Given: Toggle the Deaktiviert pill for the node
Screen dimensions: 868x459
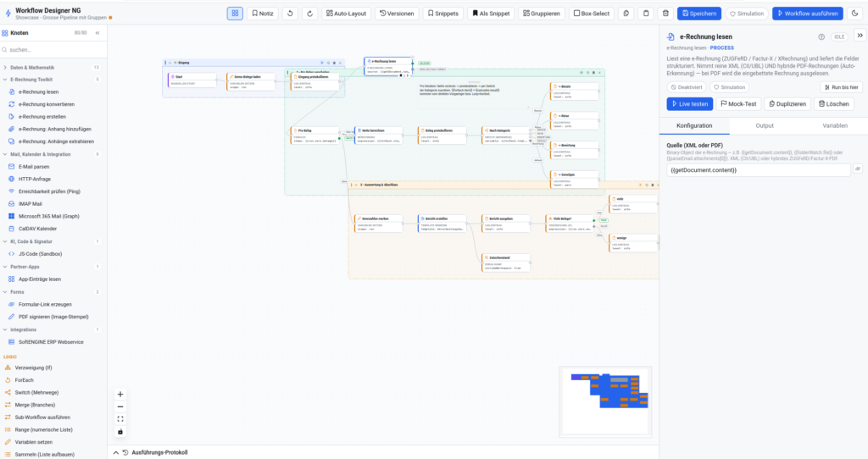Looking at the screenshot, I should point(687,87).
